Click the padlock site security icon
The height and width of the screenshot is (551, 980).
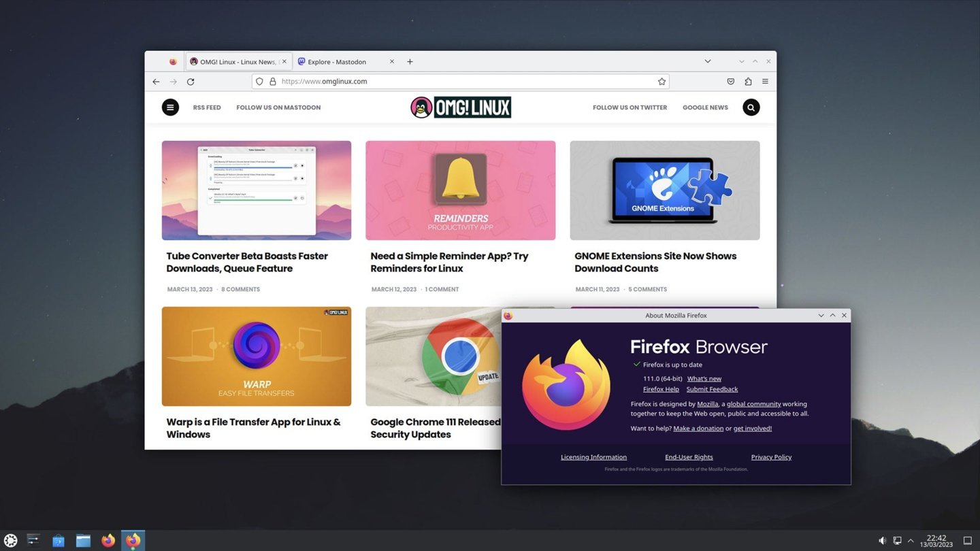[x=272, y=82]
